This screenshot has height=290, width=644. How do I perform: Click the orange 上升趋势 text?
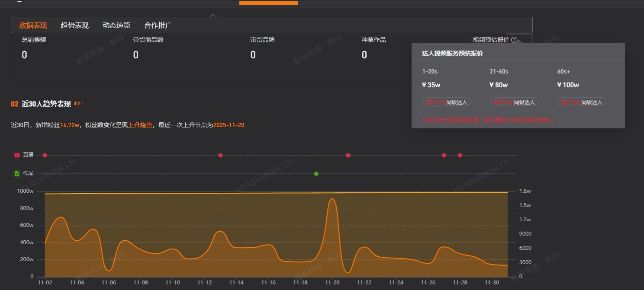tap(140, 125)
